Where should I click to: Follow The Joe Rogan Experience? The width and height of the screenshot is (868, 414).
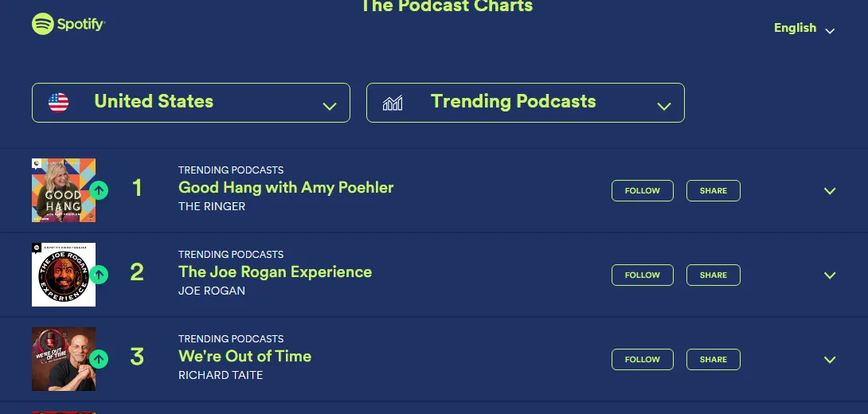click(642, 275)
